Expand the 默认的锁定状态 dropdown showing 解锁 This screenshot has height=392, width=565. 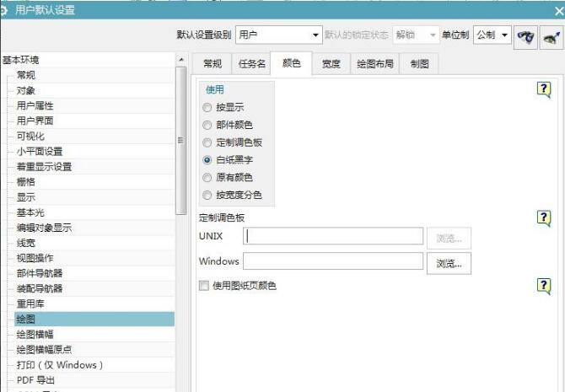coord(415,35)
